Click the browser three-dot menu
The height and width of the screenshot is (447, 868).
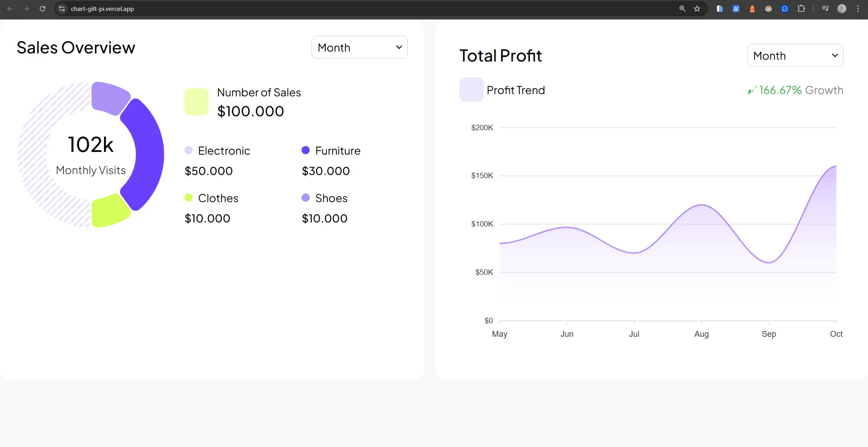(x=859, y=9)
